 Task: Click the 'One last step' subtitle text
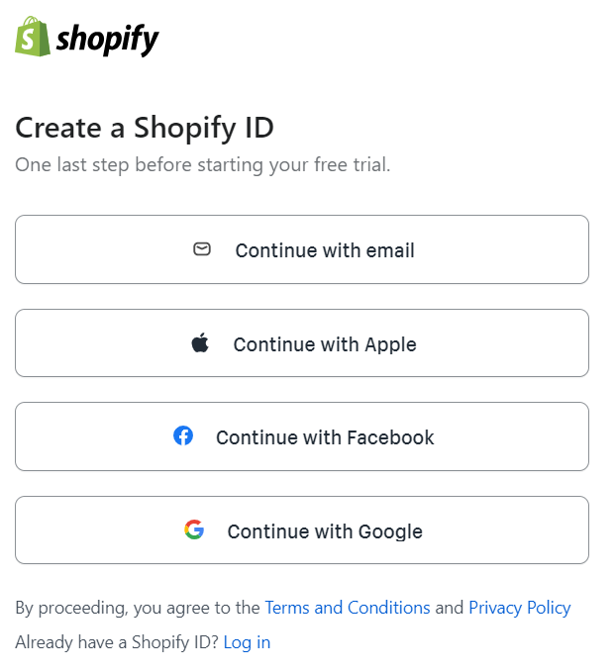click(203, 164)
